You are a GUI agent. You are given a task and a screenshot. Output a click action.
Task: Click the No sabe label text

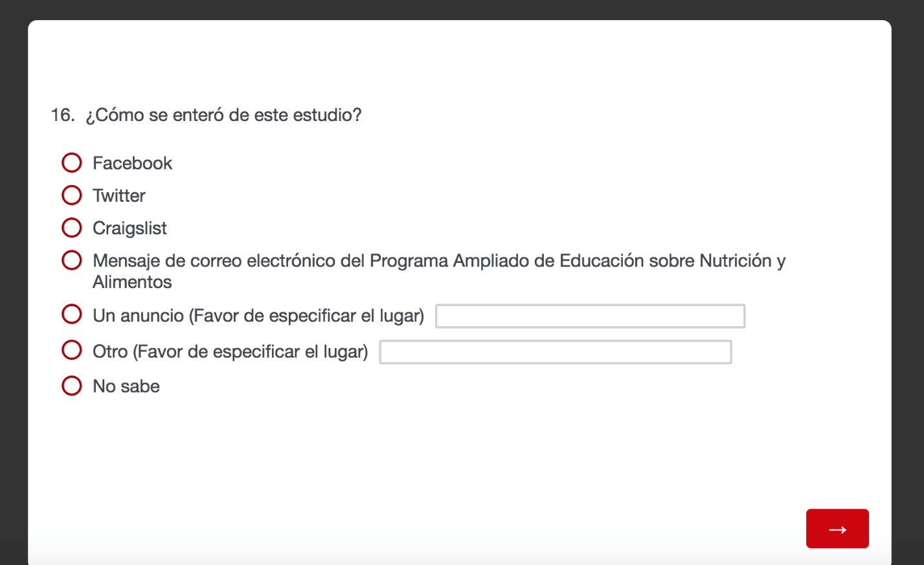126,386
